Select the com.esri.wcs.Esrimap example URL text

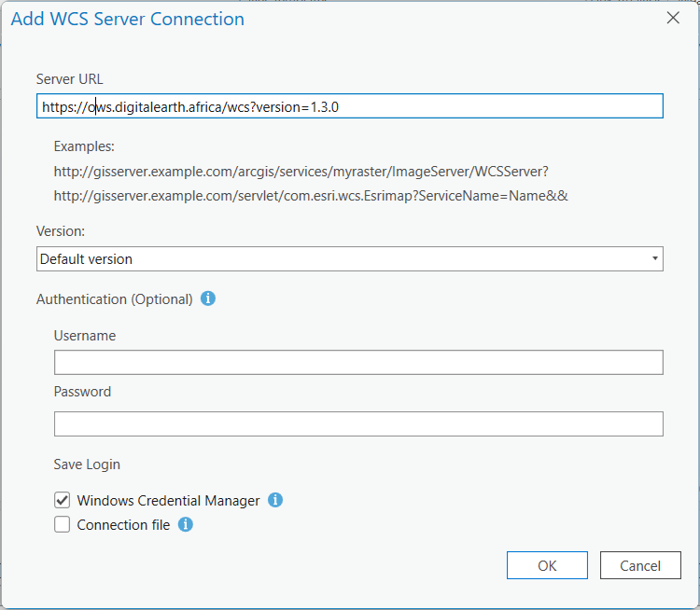click(x=311, y=196)
